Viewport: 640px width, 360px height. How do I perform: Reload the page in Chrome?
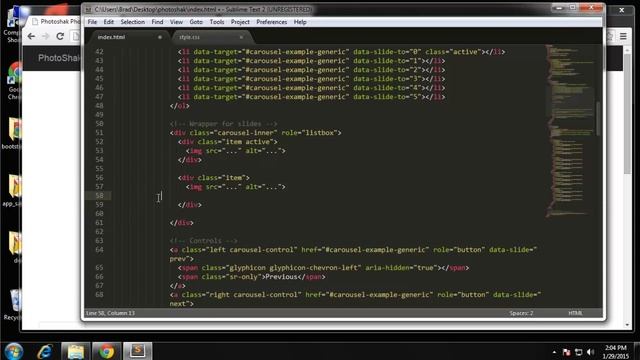click(60, 36)
